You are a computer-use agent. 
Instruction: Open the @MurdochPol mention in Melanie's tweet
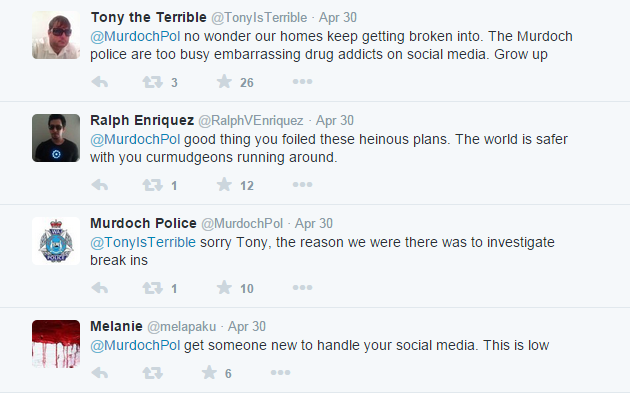(135, 345)
